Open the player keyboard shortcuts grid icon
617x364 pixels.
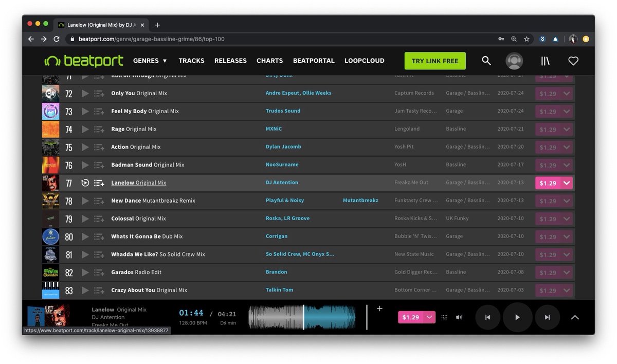point(444,317)
